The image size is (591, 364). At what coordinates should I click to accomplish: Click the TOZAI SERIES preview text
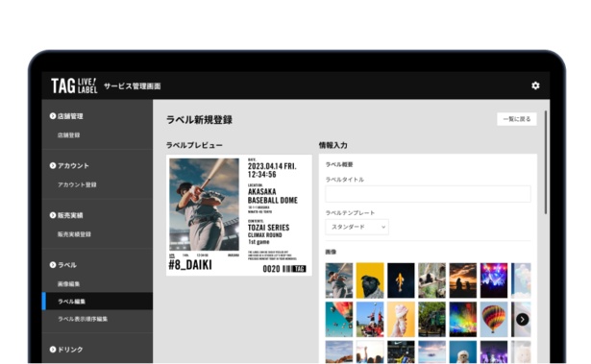(268, 228)
